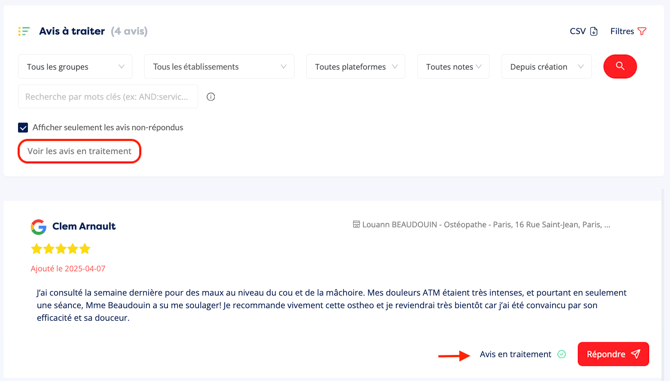Open the Depuis création period dropdown
Image resolution: width=670 pixels, height=381 pixels.
pos(547,67)
